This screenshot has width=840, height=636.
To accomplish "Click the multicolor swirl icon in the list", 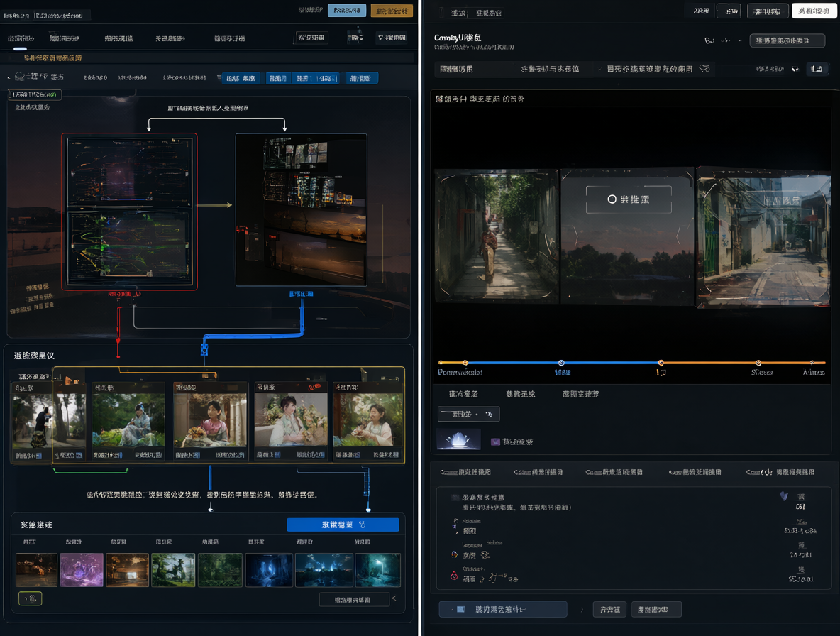I will [454, 554].
